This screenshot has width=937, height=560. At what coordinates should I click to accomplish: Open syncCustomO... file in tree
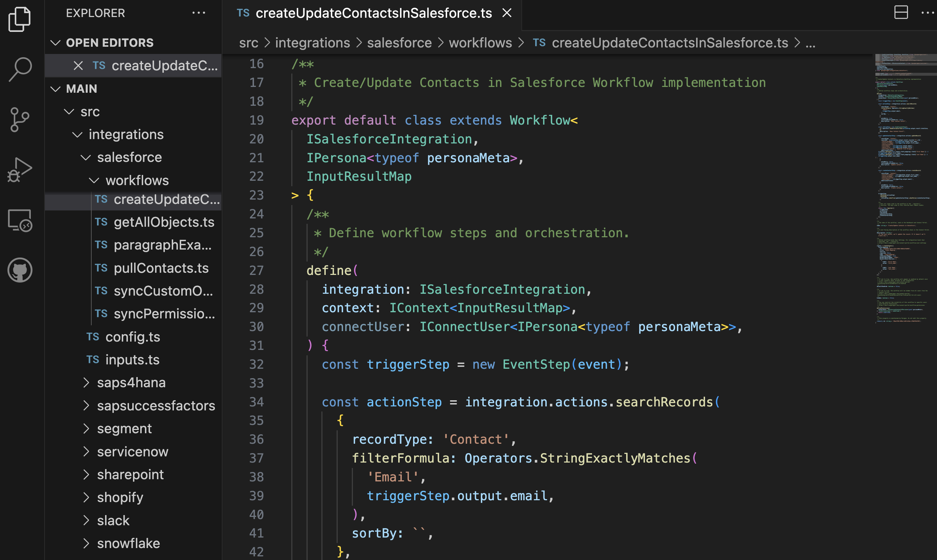(x=133, y=291)
